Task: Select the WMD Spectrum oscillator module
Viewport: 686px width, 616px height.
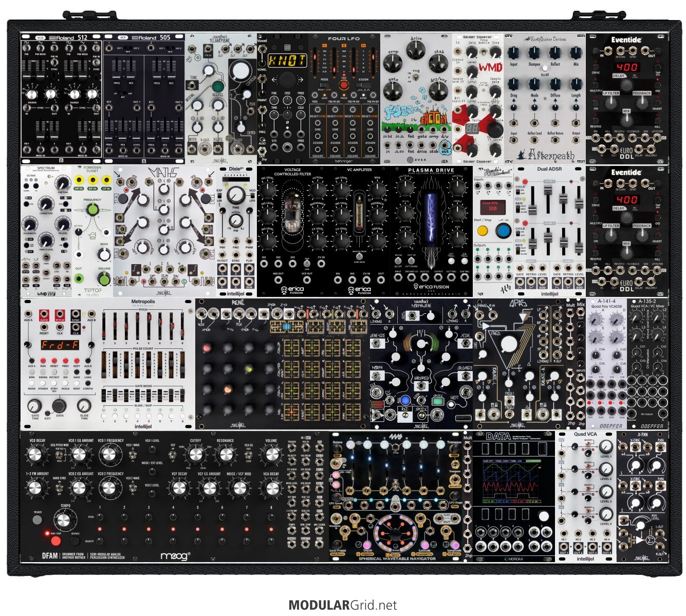Action: tap(46, 231)
